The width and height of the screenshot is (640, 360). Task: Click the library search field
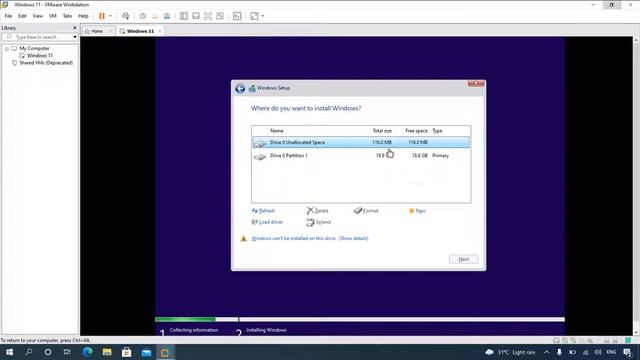tap(37, 37)
